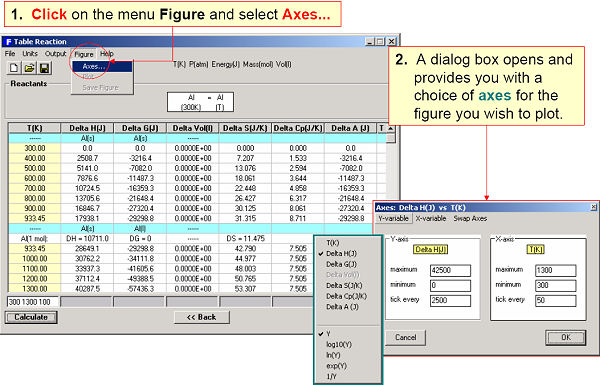The height and width of the screenshot is (385, 600).
Task: Select the checked Y scale option
Action: (x=328, y=334)
